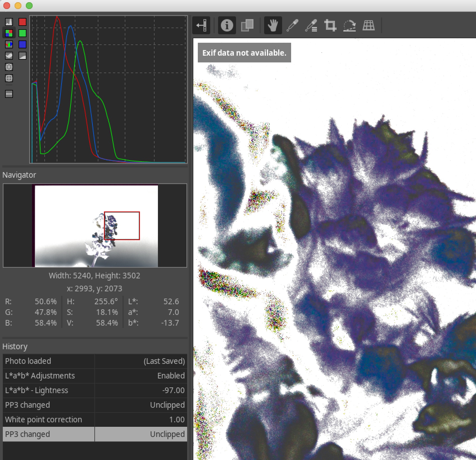
Task: Activate the lockable color picker tool
Action: [311, 26]
